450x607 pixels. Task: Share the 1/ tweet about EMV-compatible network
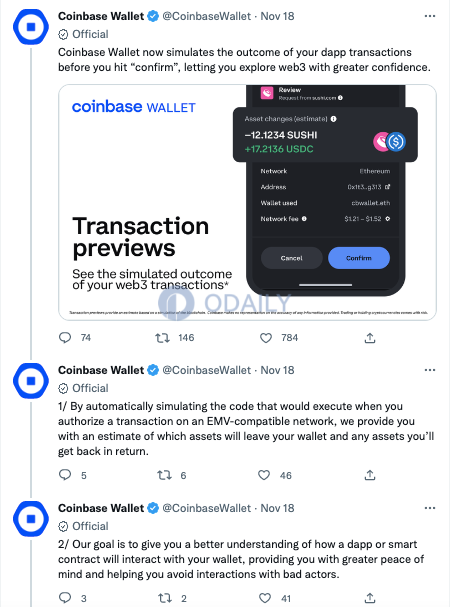370,475
